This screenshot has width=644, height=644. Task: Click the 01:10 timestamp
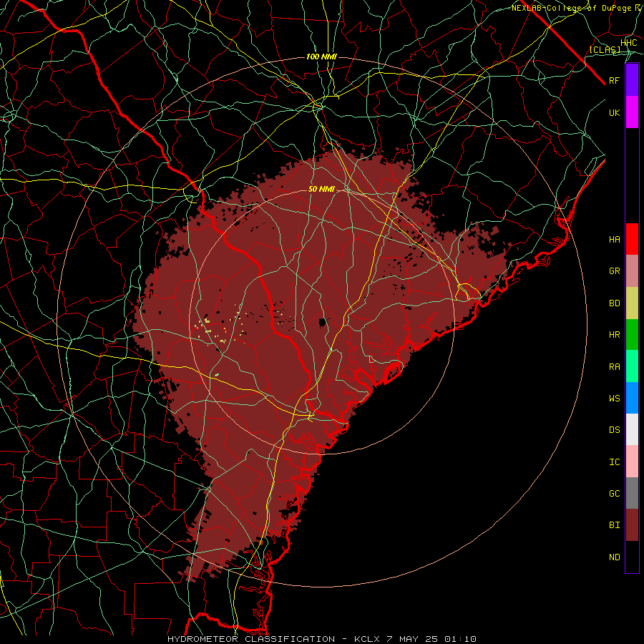point(462,639)
